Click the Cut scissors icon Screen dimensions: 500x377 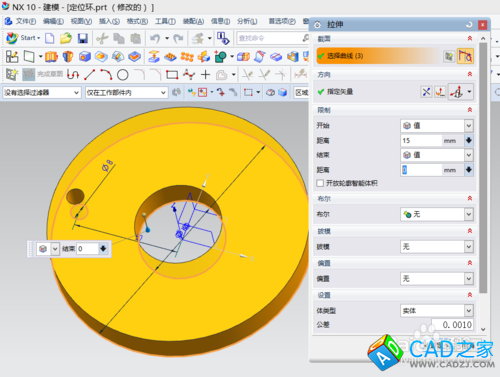[102, 38]
